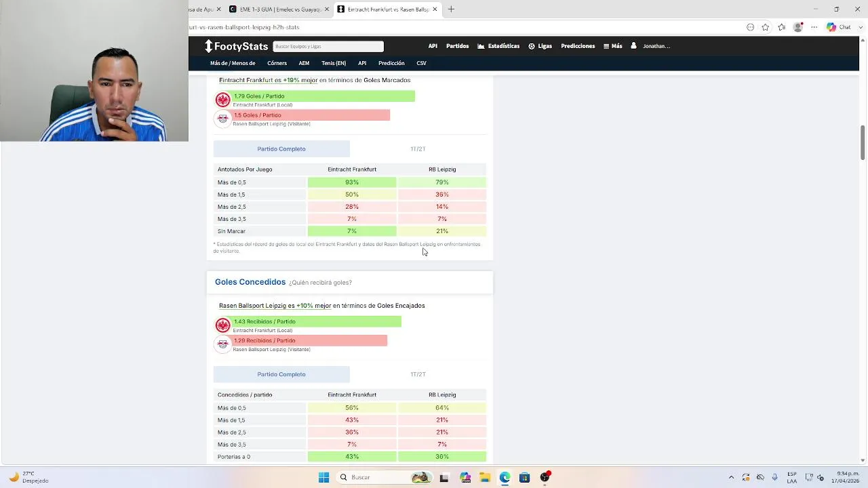Image resolution: width=868 pixels, height=488 pixels.
Task: Open Partidos in the top navigation
Action: 457,46
